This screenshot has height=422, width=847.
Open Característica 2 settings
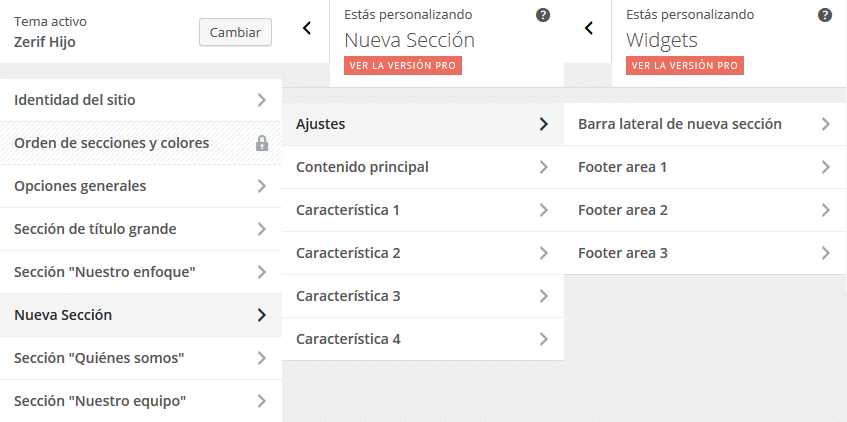pos(422,253)
